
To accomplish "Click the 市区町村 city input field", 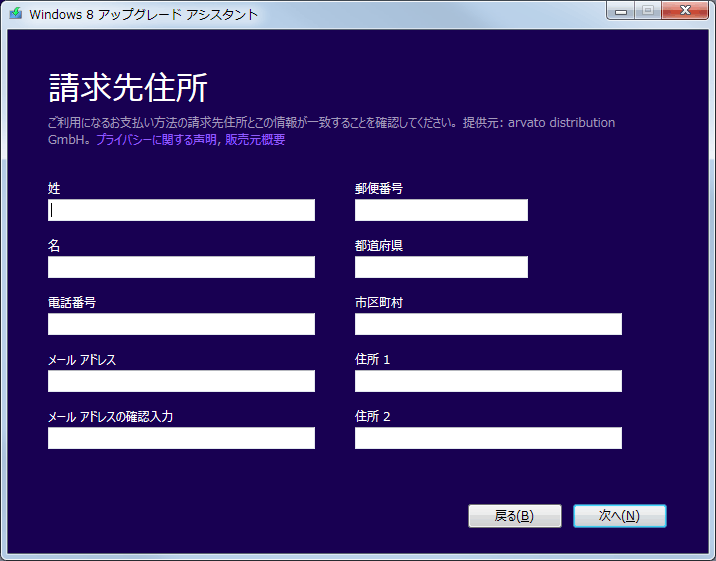I will [x=488, y=324].
